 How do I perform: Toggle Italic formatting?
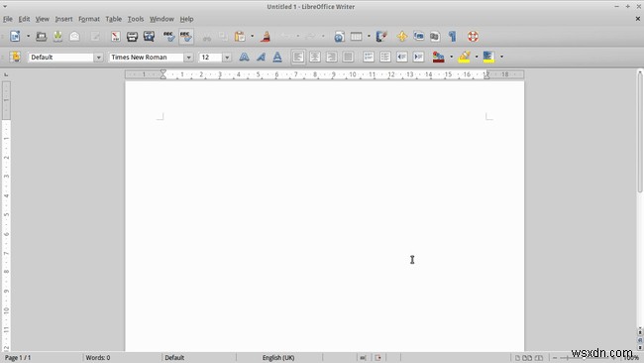[261, 57]
